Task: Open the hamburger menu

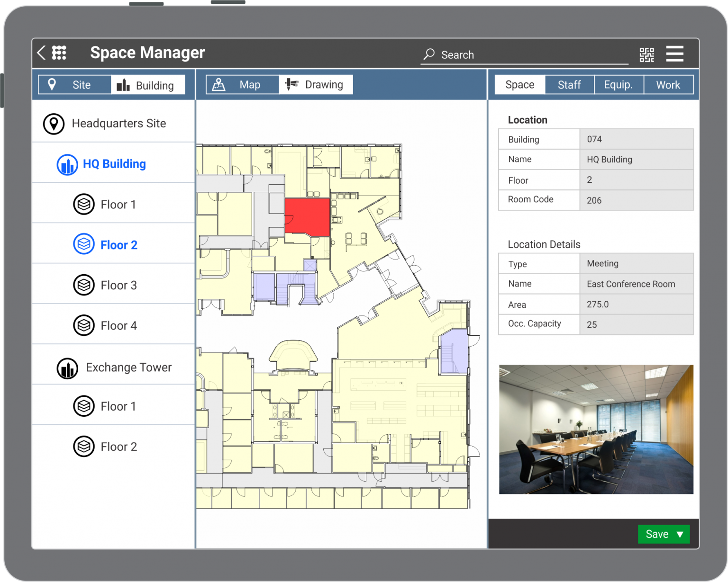Action: click(674, 54)
